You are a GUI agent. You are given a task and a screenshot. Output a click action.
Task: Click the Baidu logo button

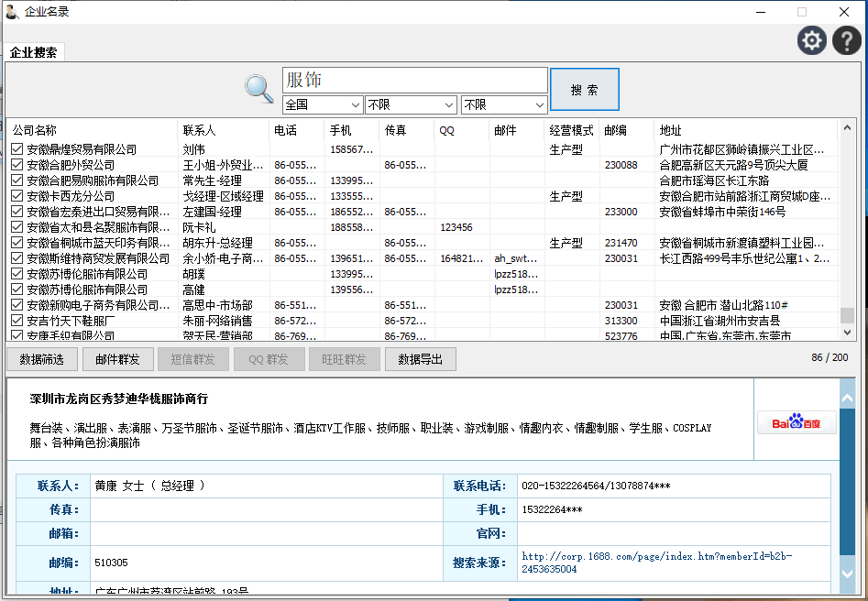tap(797, 423)
